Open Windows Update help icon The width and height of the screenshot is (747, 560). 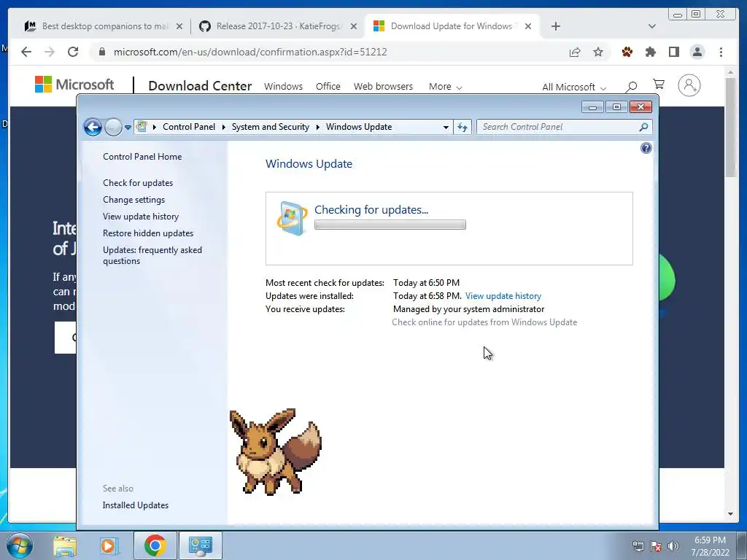click(x=646, y=148)
